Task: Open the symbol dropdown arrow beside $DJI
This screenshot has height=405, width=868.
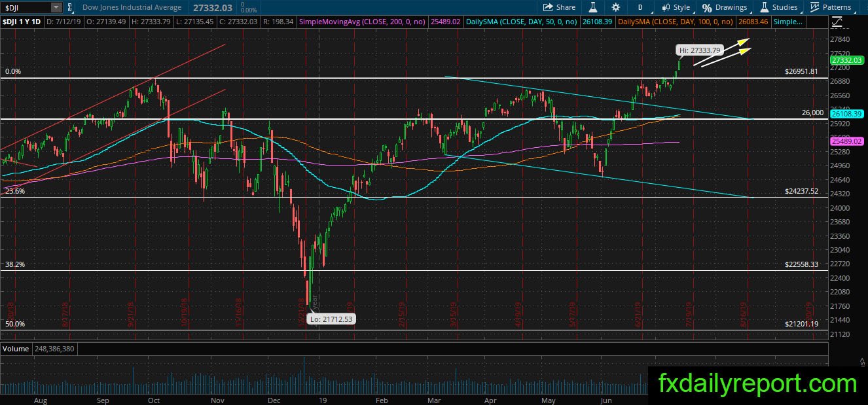Action: pos(56,7)
